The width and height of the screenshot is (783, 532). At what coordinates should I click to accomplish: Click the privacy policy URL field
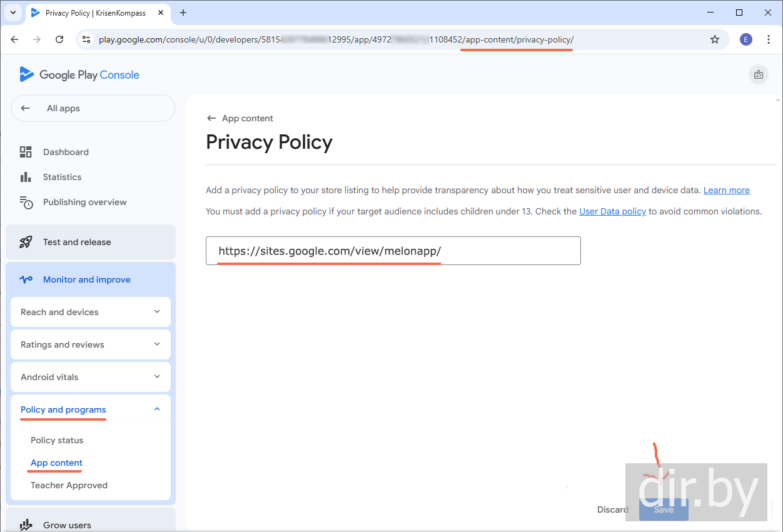coord(393,251)
